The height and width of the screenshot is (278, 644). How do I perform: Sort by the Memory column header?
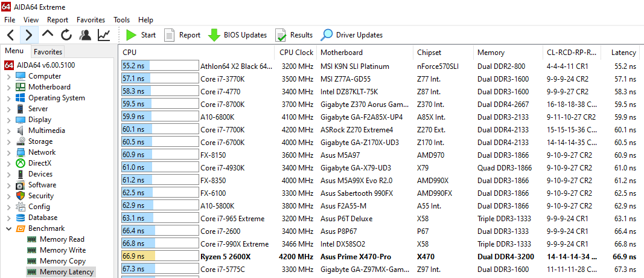point(508,52)
